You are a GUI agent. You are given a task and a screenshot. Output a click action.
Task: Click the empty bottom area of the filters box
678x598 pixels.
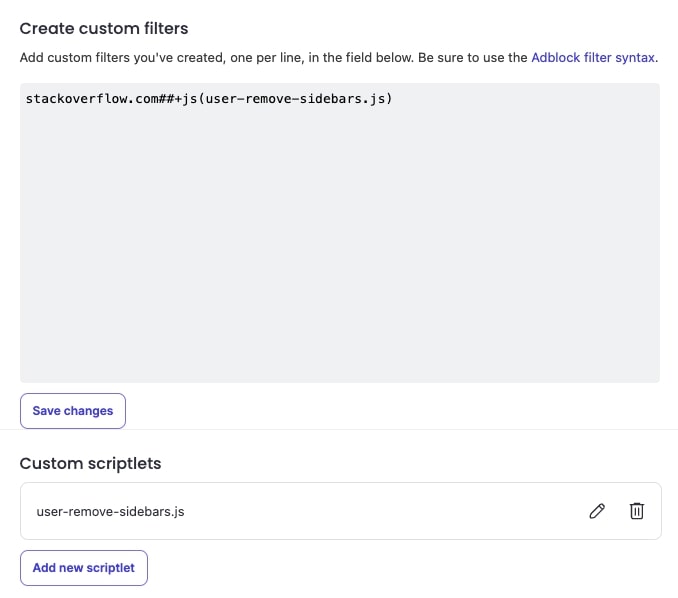point(340,355)
